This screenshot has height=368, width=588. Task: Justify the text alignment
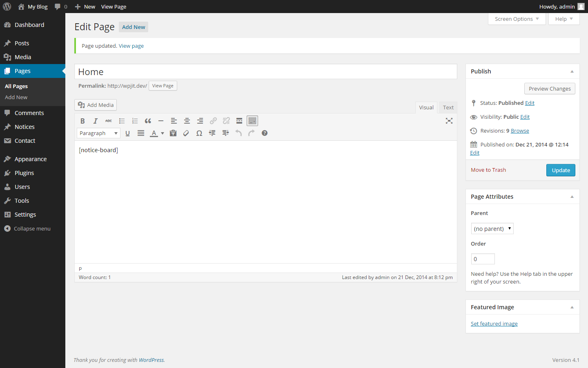[x=141, y=133]
